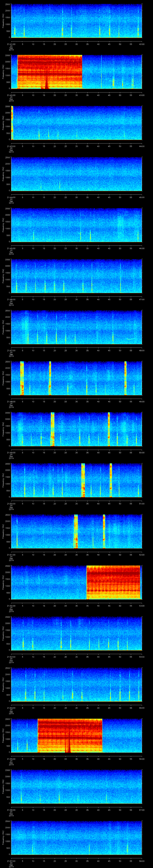153x868 pixels.
Task: Click burst near 43 seconds in 21:51 spectrogram
Action: 104,531
